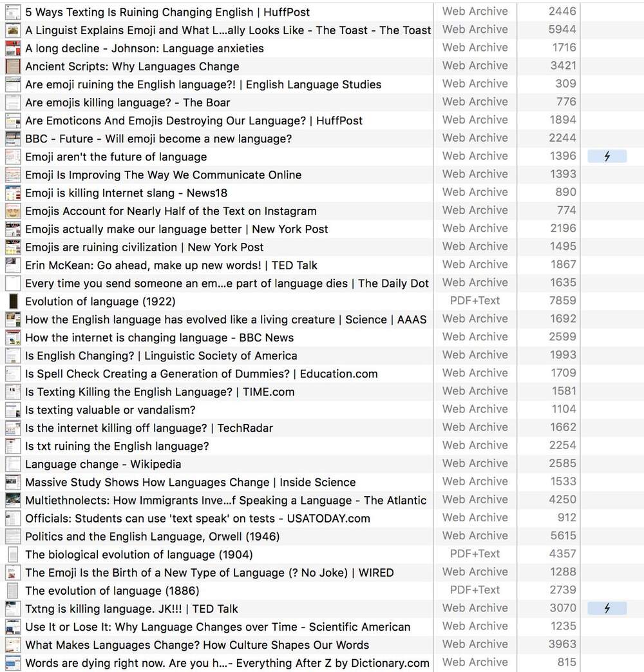Click the thumbnail of 'Multiethnolects' Atlantic article

pos(13,500)
